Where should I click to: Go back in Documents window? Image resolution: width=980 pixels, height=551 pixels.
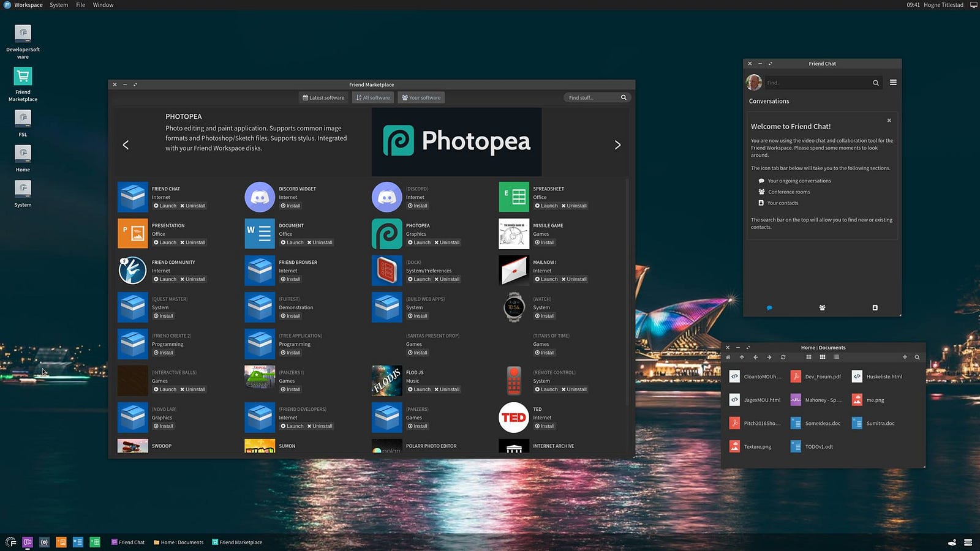tap(755, 357)
